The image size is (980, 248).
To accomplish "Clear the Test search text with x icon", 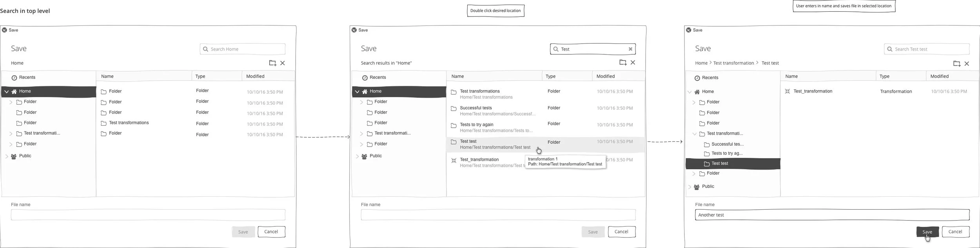I will pos(630,49).
